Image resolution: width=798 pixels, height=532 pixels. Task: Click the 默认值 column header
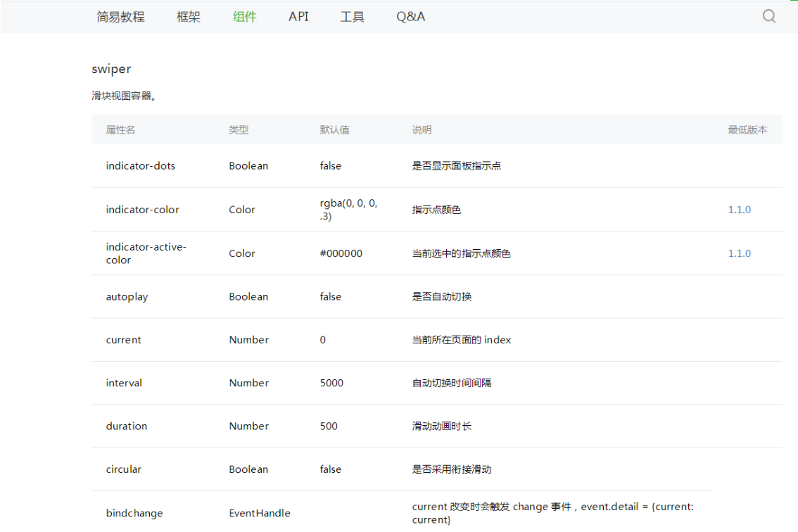click(335, 129)
